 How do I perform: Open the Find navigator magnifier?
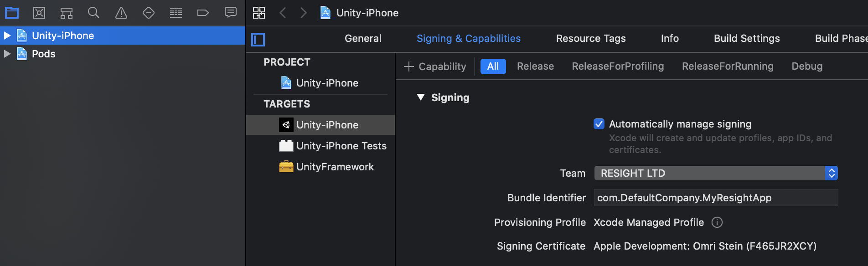pyautogui.click(x=93, y=13)
